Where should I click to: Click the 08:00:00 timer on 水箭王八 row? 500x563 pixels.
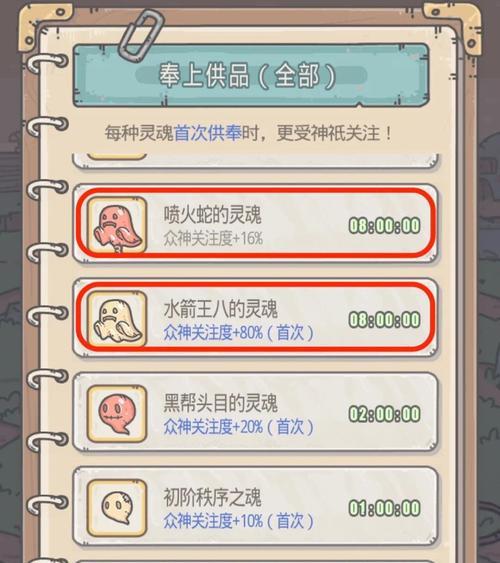coord(384,320)
